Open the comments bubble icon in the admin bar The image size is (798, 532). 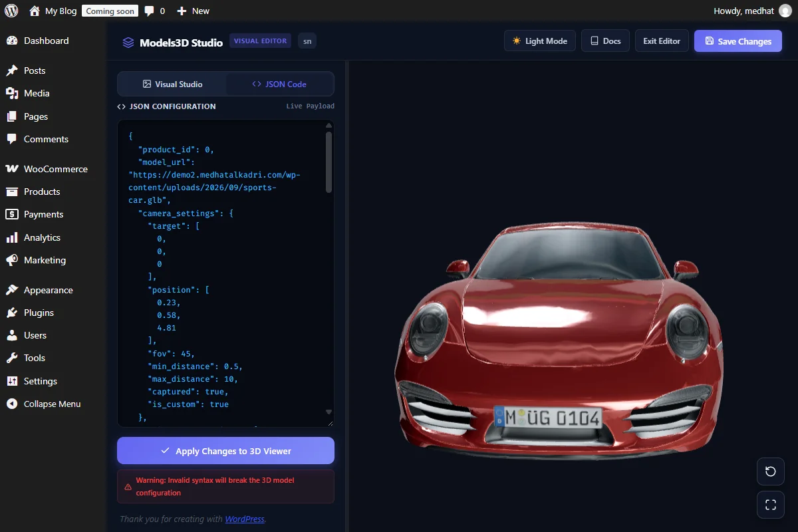(150, 11)
